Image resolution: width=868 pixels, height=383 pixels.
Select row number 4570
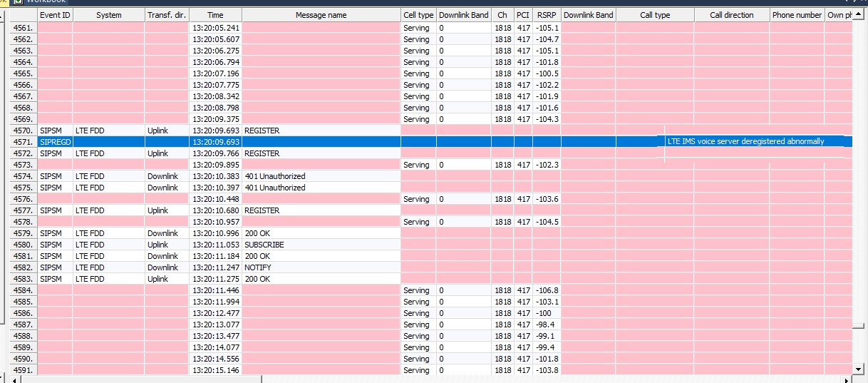pos(24,131)
